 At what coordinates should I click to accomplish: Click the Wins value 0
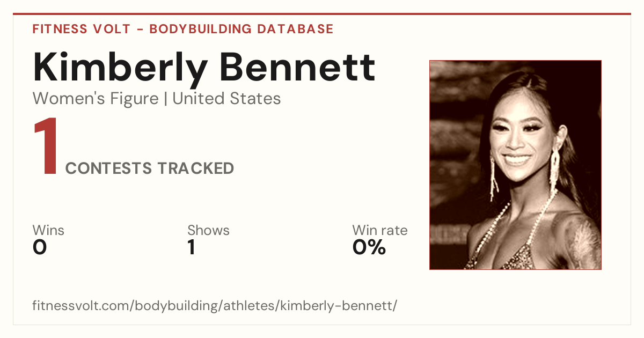40,247
